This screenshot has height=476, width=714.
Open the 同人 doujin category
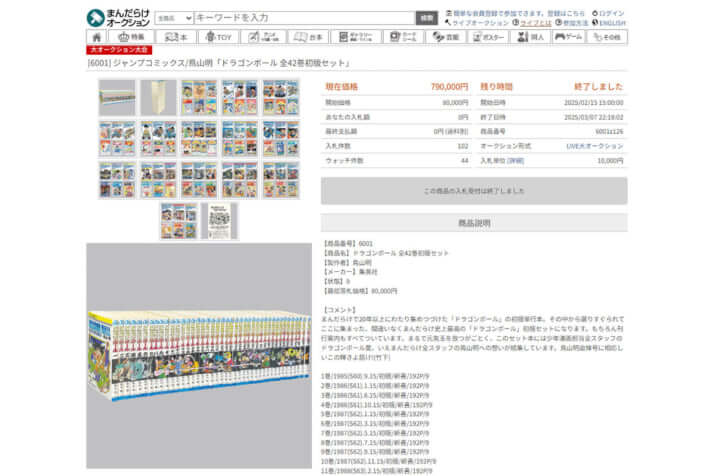pos(530,37)
